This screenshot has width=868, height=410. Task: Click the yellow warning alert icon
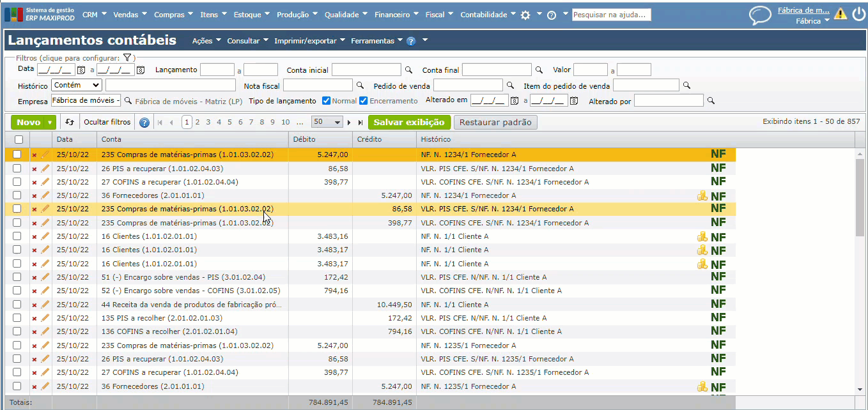point(840,14)
